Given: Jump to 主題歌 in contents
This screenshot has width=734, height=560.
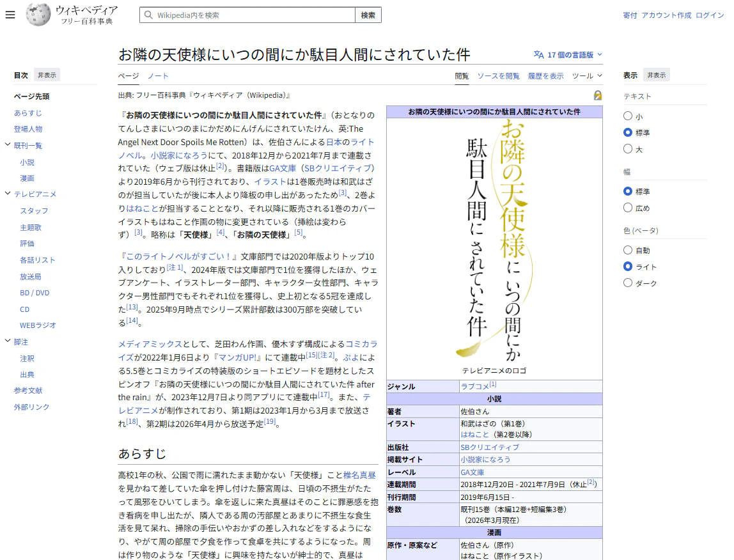Looking at the screenshot, I should pos(31,227).
